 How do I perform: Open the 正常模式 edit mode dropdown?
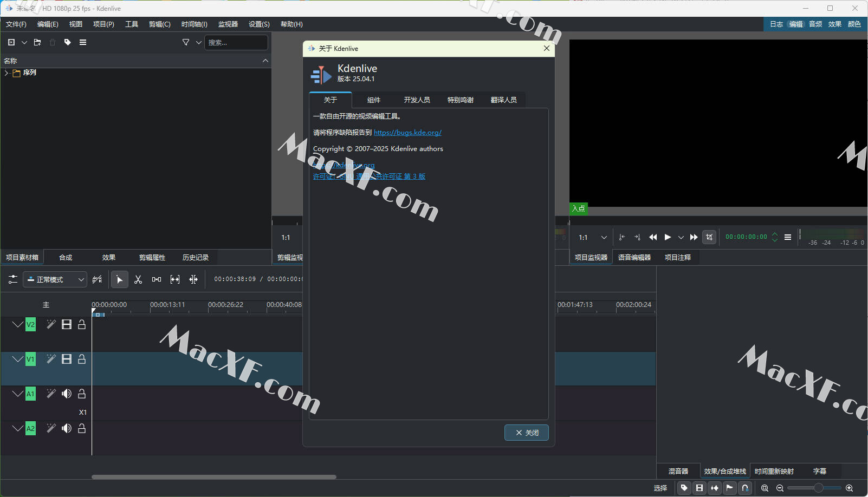[x=55, y=279]
